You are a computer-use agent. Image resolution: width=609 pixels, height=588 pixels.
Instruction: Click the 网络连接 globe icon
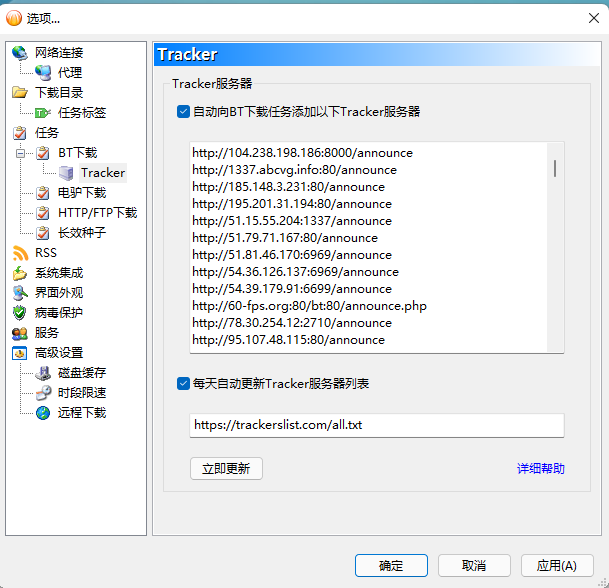pos(20,53)
